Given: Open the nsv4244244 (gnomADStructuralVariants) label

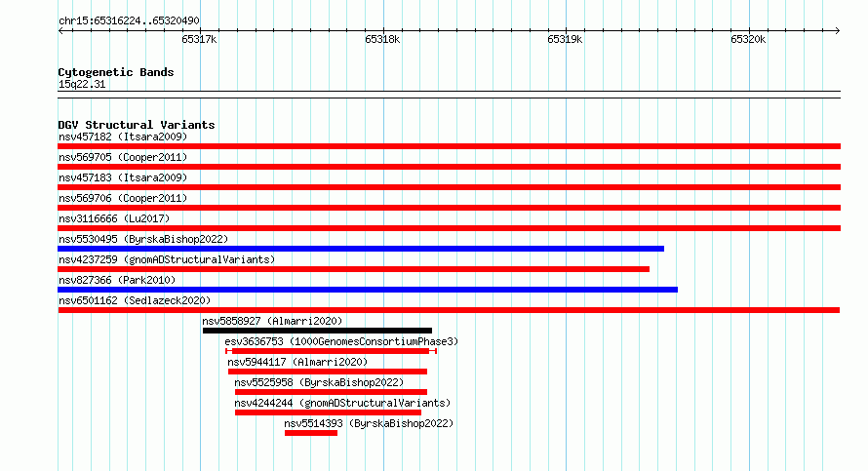Looking at the screenshot, I should [x=342, y=403].
